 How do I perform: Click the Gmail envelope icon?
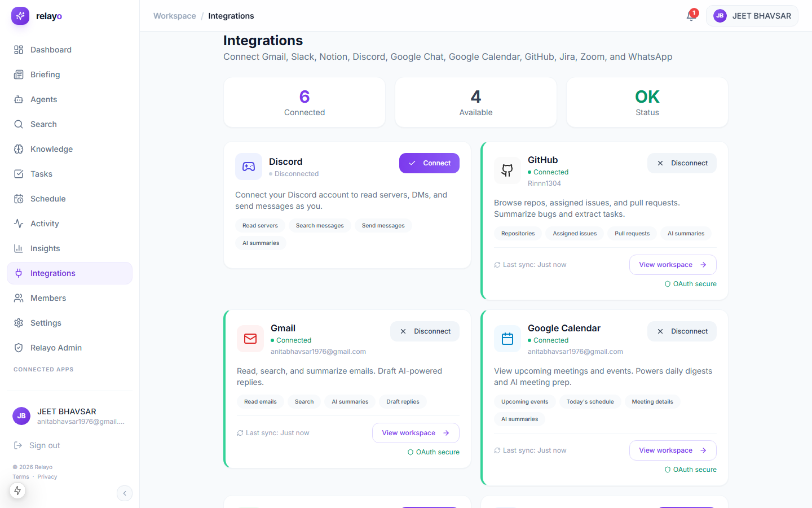pos(250,339)
